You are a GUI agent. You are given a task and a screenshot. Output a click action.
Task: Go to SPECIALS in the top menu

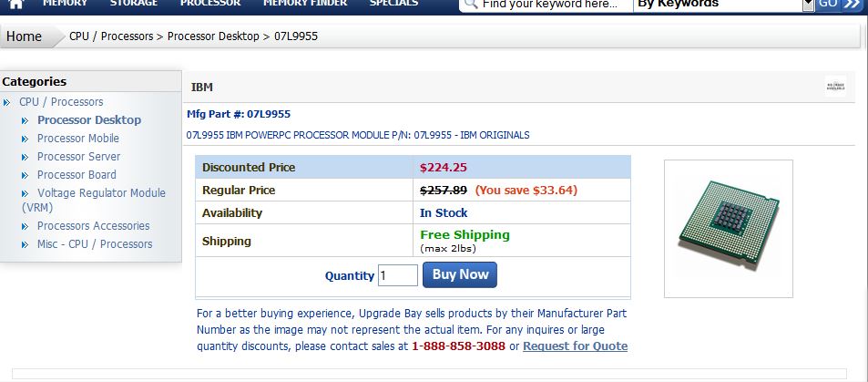[393, 4]
